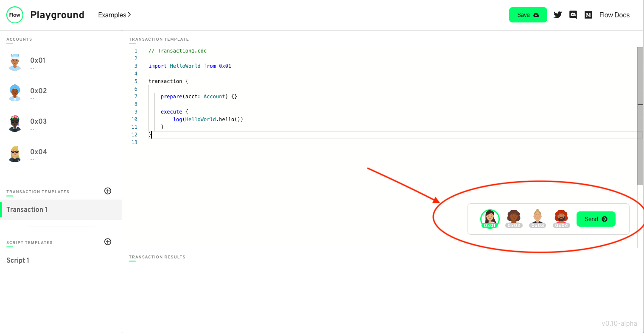Open the Flow Docs link
The image size is (644, 333).
tap(614, 15)
